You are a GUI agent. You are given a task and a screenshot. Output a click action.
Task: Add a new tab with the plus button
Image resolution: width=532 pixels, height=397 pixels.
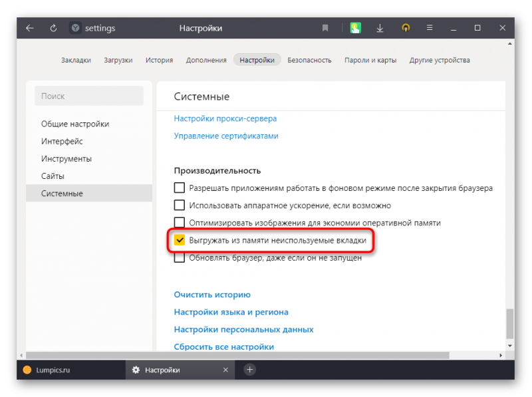tap(250, 370)
